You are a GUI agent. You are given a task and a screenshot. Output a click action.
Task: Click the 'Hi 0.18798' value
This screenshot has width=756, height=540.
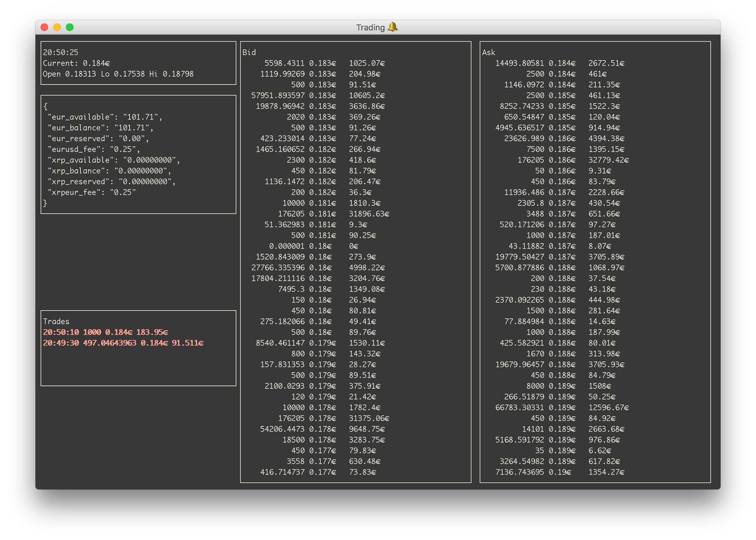[x=171, y=74]
